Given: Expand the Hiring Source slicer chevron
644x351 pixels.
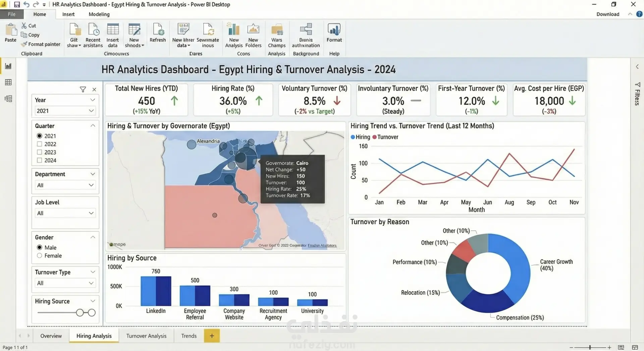Looking at the screenshot, I should [93, 301].
